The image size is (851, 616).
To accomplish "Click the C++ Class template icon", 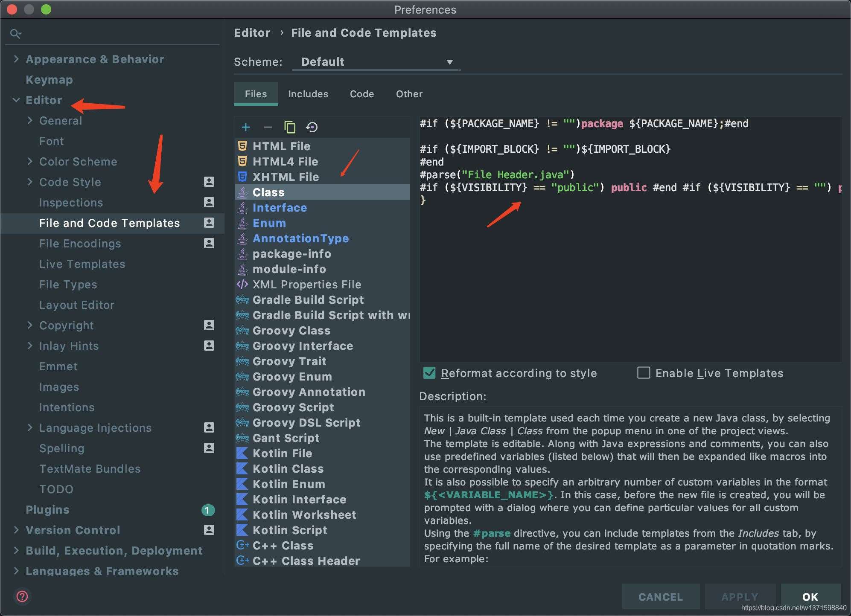I will click(x=242, y=545).
